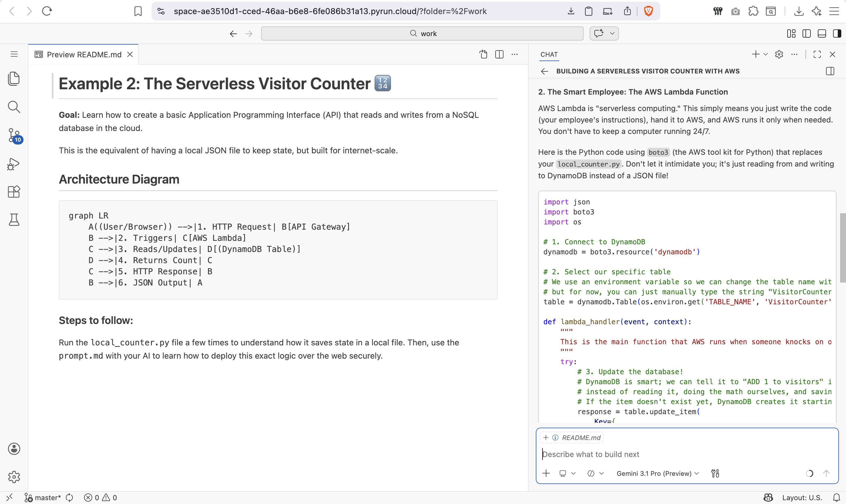Screen dimensions: 846x504
Task: Bookmark this page in browser
Action: pyautogui.click(x=138, y=11)
